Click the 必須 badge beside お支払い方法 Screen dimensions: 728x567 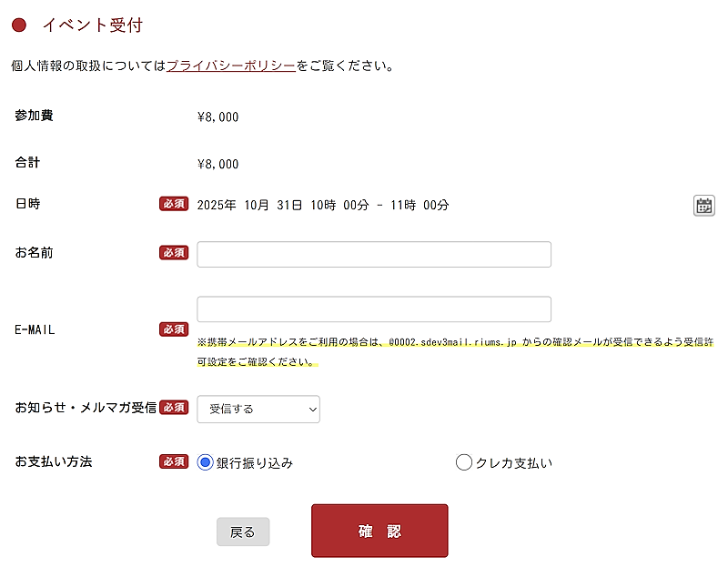[174, 461]
